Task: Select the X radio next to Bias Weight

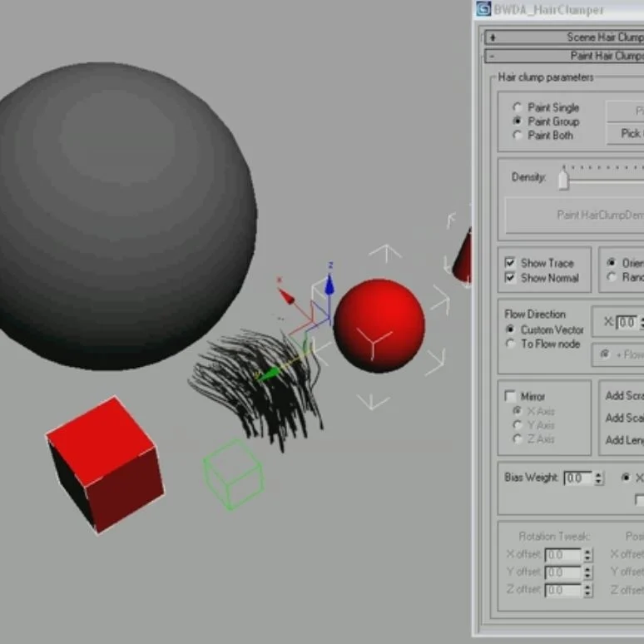Action: 626,478
